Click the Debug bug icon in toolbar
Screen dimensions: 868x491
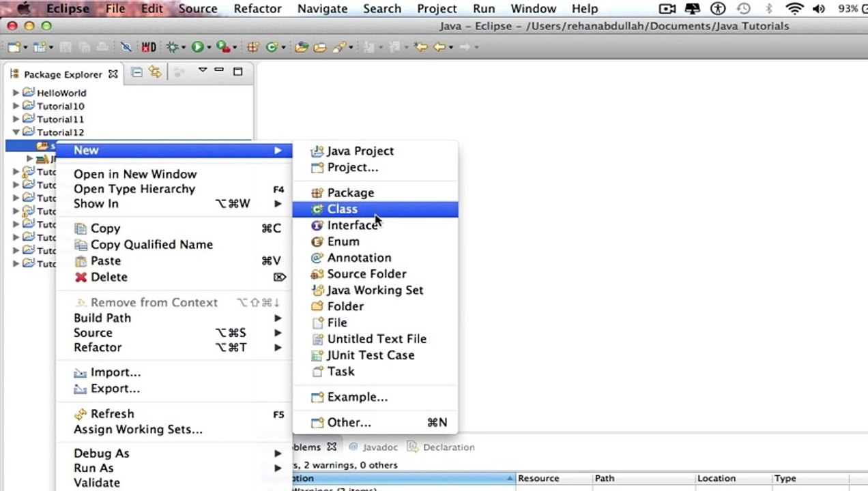(173, 47)
